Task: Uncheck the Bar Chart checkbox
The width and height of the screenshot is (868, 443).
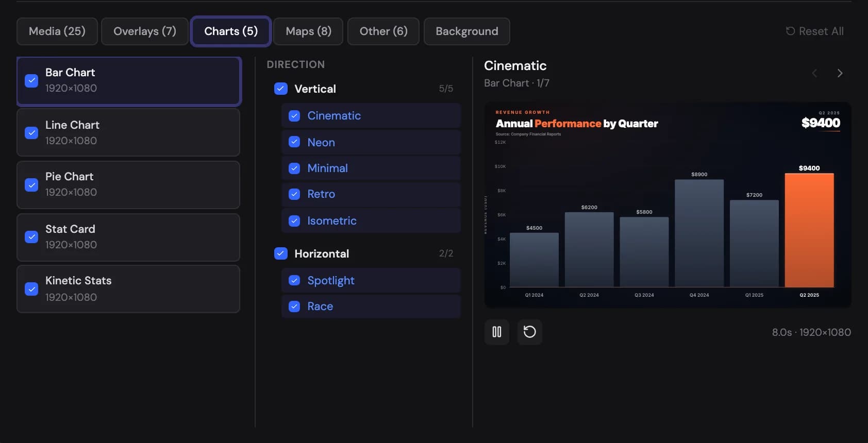Action: click(31, 81)
